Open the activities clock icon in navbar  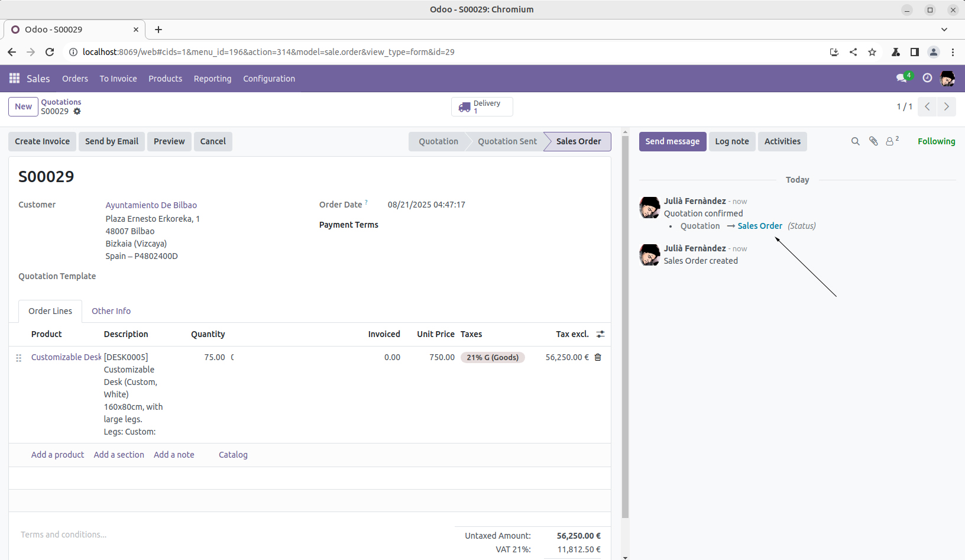(x=927, y=78)
